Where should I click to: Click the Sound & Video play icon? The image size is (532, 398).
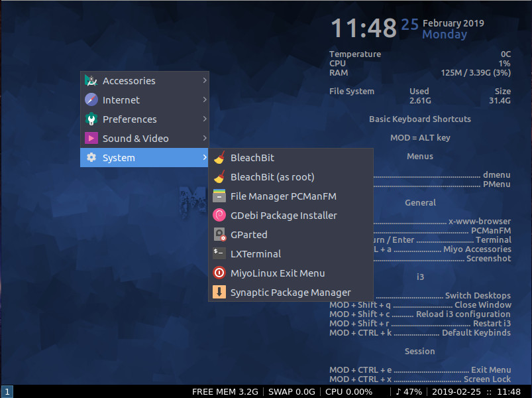(91, 138)
